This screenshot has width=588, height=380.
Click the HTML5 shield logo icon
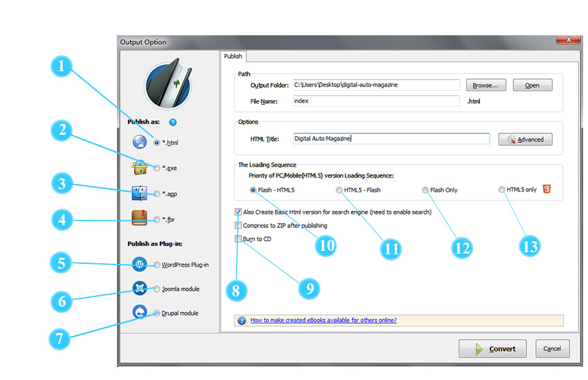coord(546,189)
